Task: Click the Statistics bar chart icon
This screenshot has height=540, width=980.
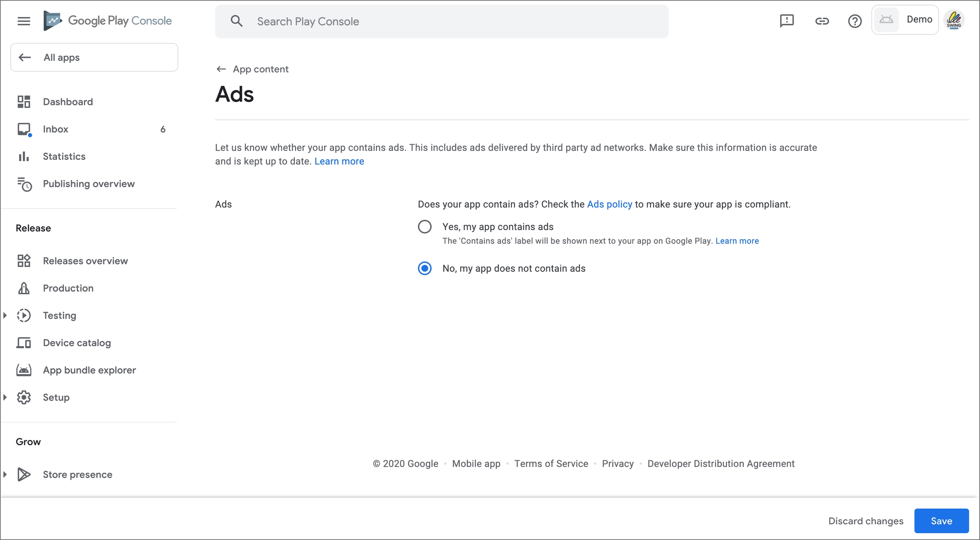Action: pyautogui.click(x=24, y=156)
